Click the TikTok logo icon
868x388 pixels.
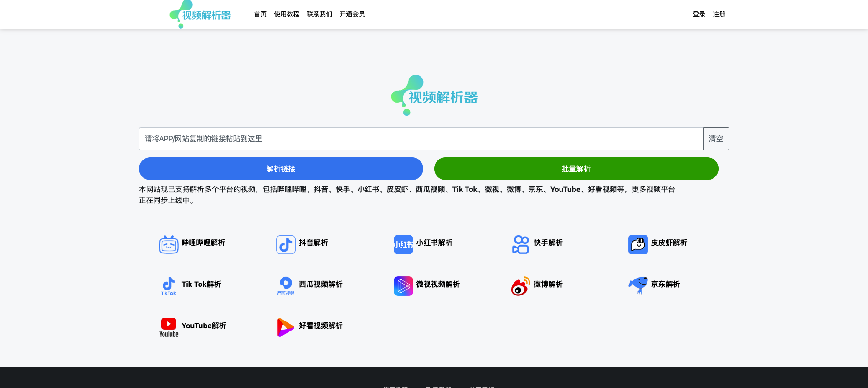(x=169, y=286)
